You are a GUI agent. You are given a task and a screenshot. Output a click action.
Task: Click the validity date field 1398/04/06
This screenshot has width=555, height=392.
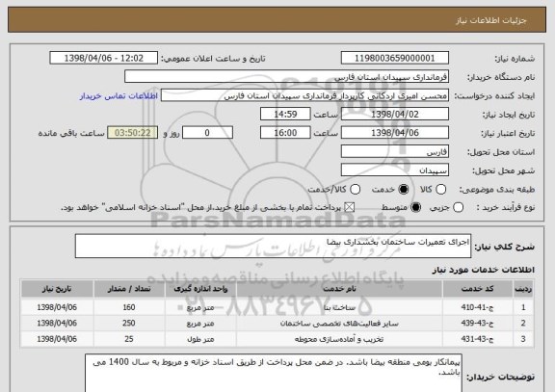point(395,133)
